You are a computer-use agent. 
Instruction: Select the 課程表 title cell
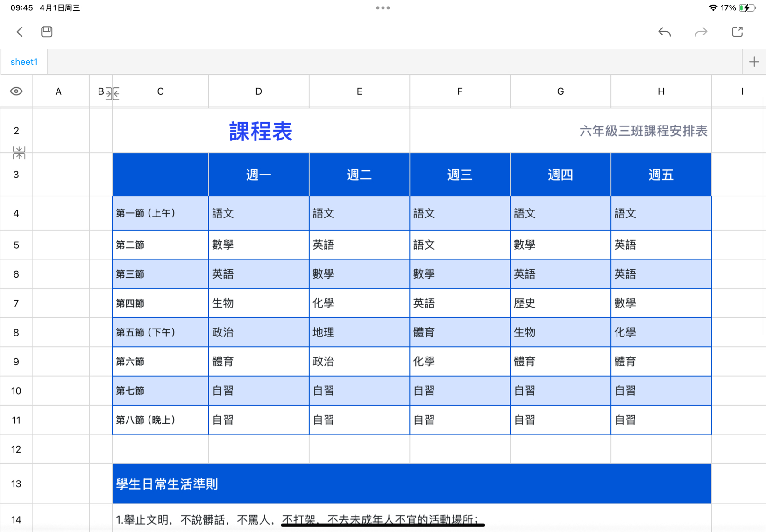(x=261, y=131)
